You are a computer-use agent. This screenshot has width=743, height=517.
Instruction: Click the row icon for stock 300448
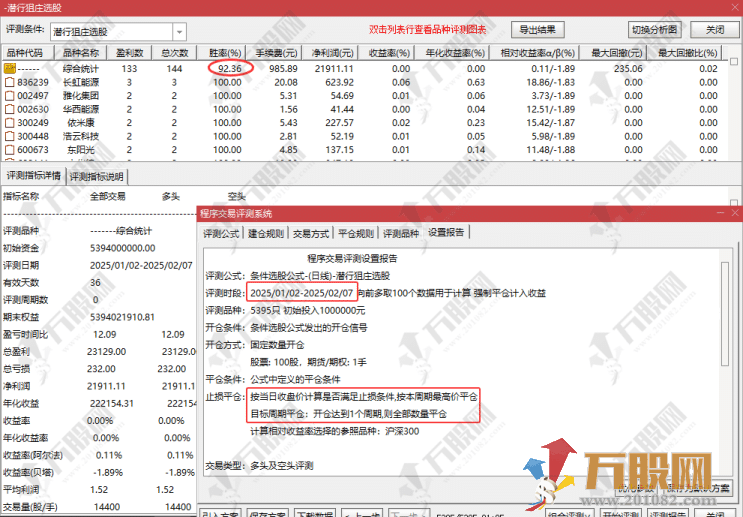(9, 136)
